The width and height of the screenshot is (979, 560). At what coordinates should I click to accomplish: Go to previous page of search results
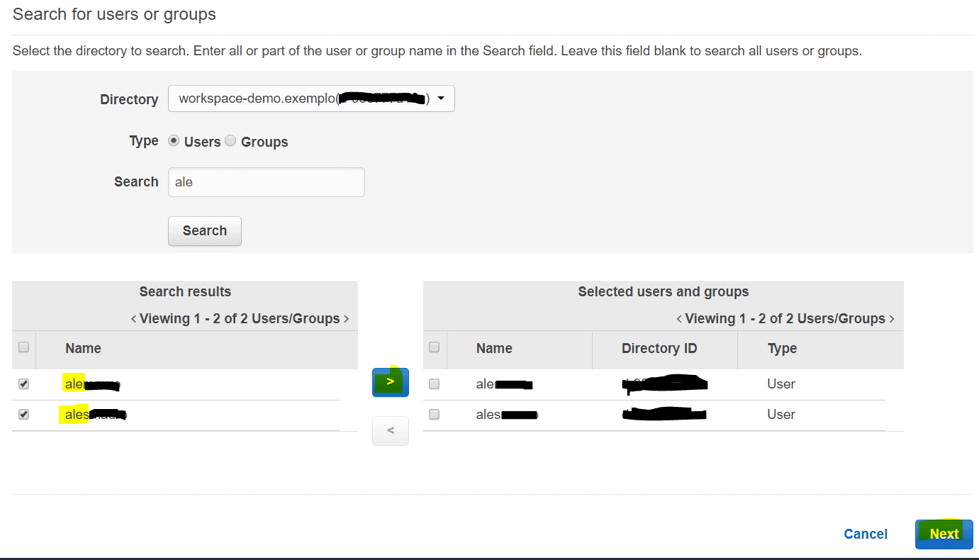coord(133,319)
